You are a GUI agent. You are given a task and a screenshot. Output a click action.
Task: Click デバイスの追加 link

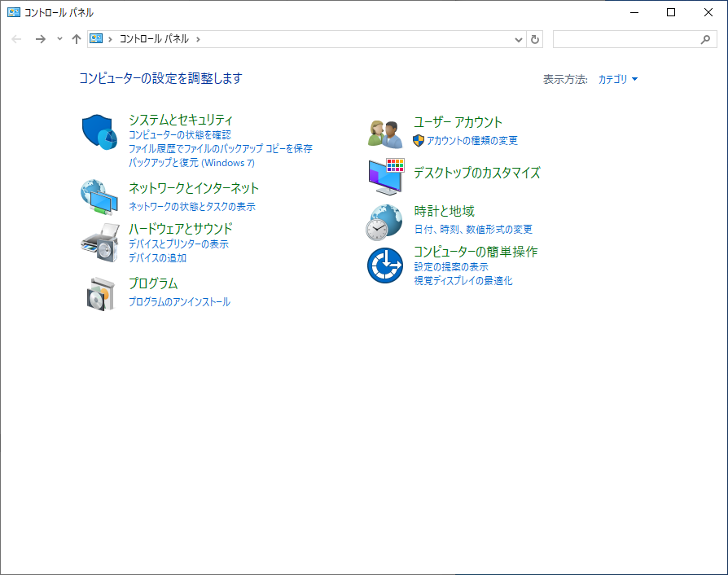click(x=157, y=258)
